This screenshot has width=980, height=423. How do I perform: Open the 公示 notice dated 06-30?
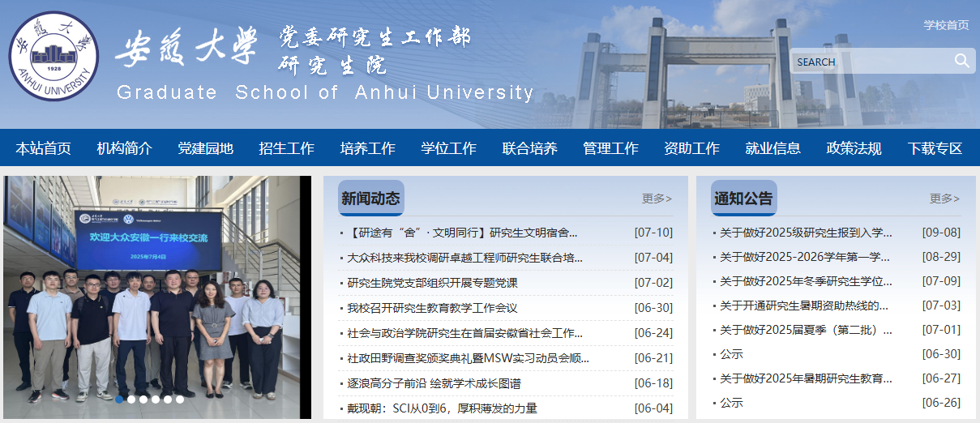[x=731, y=354]
